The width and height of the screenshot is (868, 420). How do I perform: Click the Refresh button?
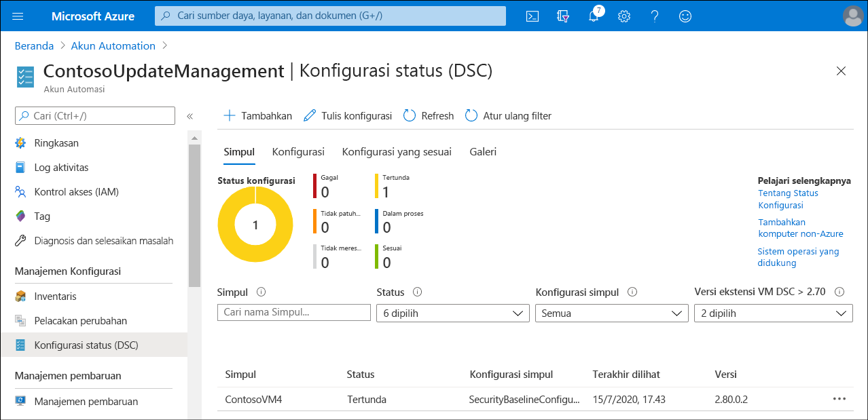click(429, 116)
